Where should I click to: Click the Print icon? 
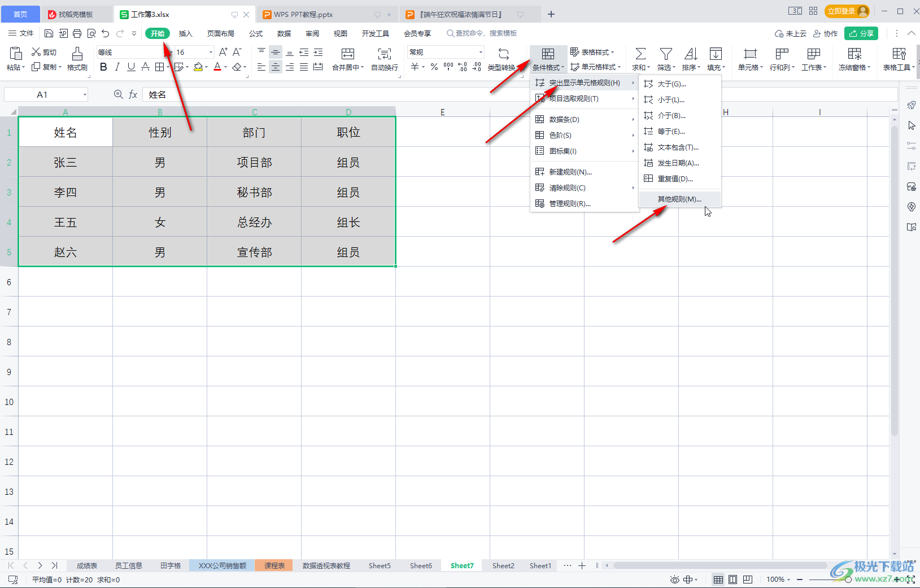pos(77,34)
